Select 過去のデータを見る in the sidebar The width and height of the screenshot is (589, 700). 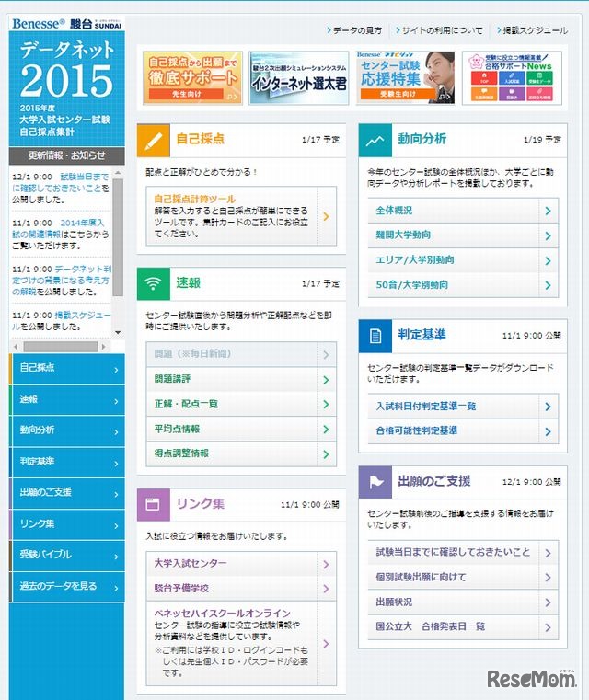(x=66, y=587)
